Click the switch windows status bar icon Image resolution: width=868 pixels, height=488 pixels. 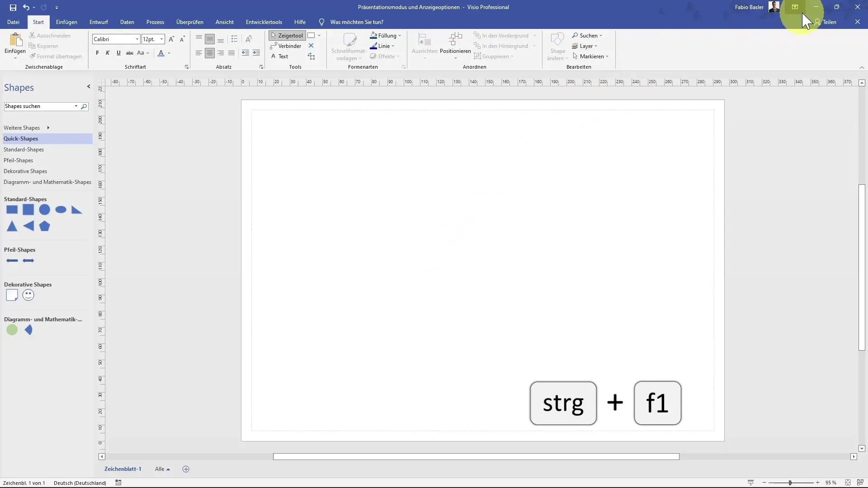(860, 483)
